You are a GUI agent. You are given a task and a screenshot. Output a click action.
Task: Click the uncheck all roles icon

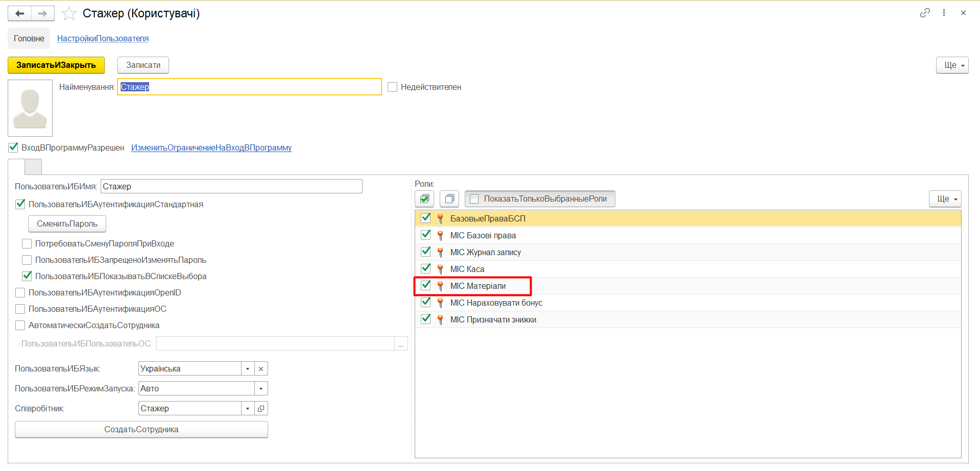pyautogui.click(x=449, y=198)
